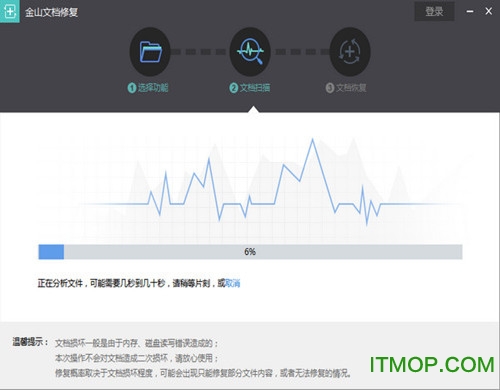Click the 6% scanning progress bar
The image size is (500, 390).
pos(250,252)
